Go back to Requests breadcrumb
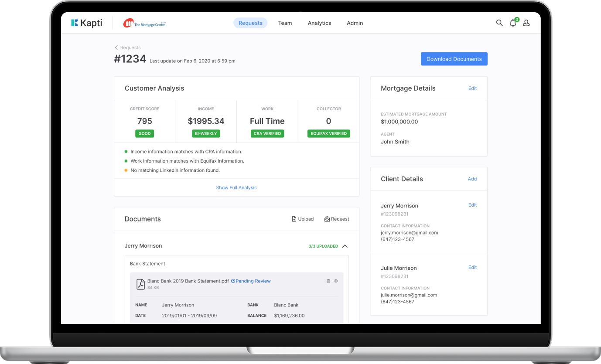Screen dimensions: 601x364 pos(128,48)
